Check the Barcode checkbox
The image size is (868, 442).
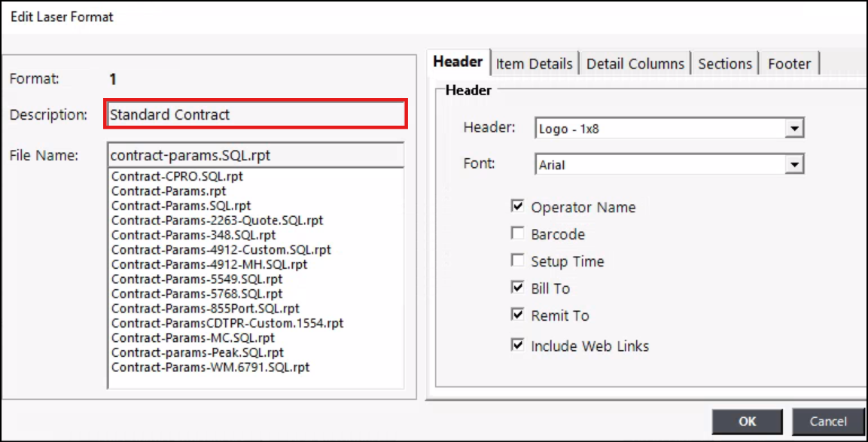(518, 234)
